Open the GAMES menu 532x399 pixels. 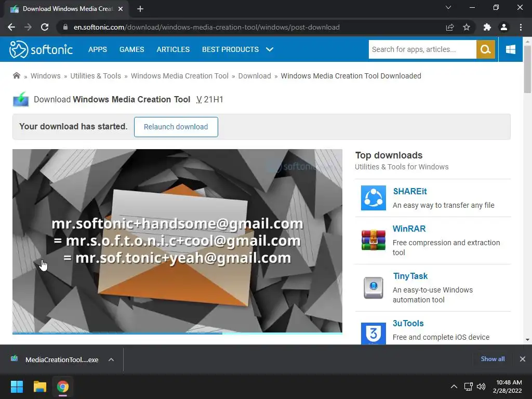pyautogui.click(x=131, y=49)
